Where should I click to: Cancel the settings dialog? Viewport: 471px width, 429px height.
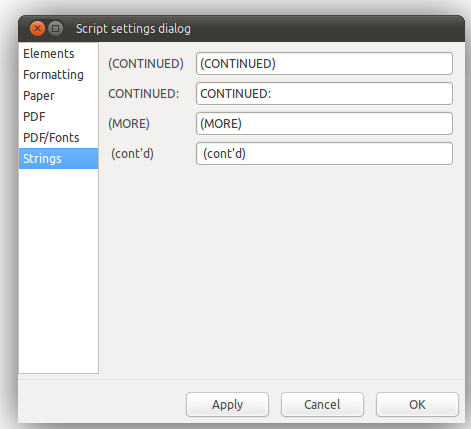[322, 405]
